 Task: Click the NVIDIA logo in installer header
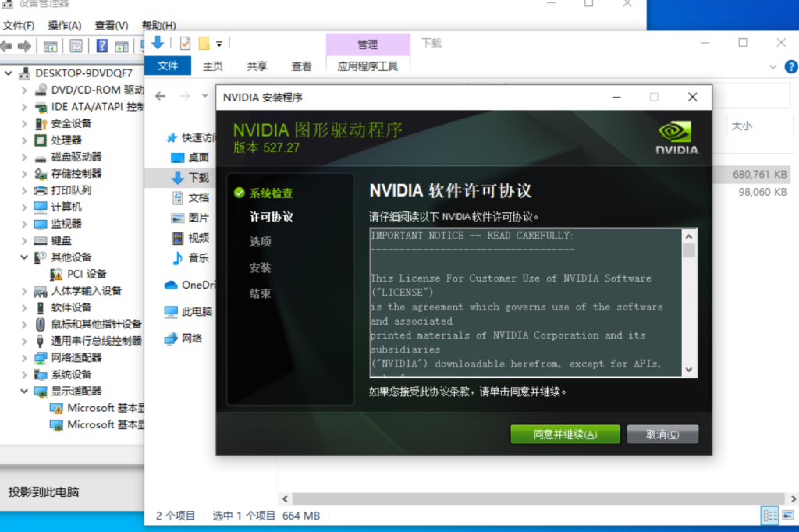(x=677, y=137)
